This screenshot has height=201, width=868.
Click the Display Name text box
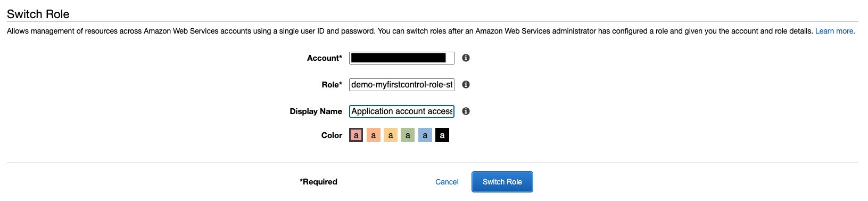point(402,111)
